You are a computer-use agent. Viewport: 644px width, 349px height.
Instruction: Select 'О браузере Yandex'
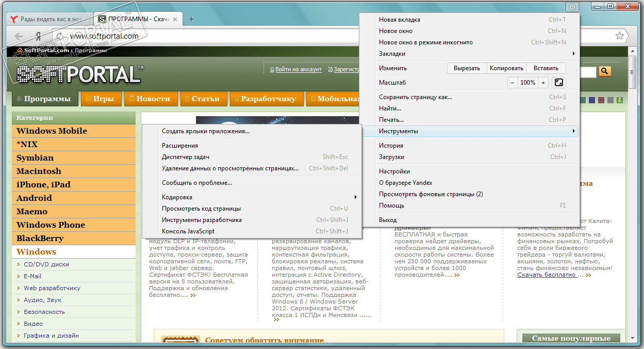pos(469,183)
